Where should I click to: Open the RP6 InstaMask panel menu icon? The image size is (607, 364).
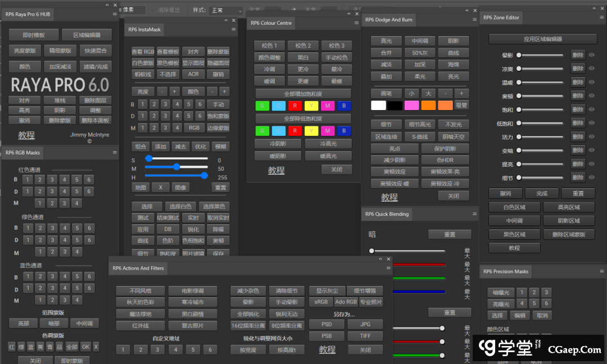pyautogui.click(x=234, y=30)
